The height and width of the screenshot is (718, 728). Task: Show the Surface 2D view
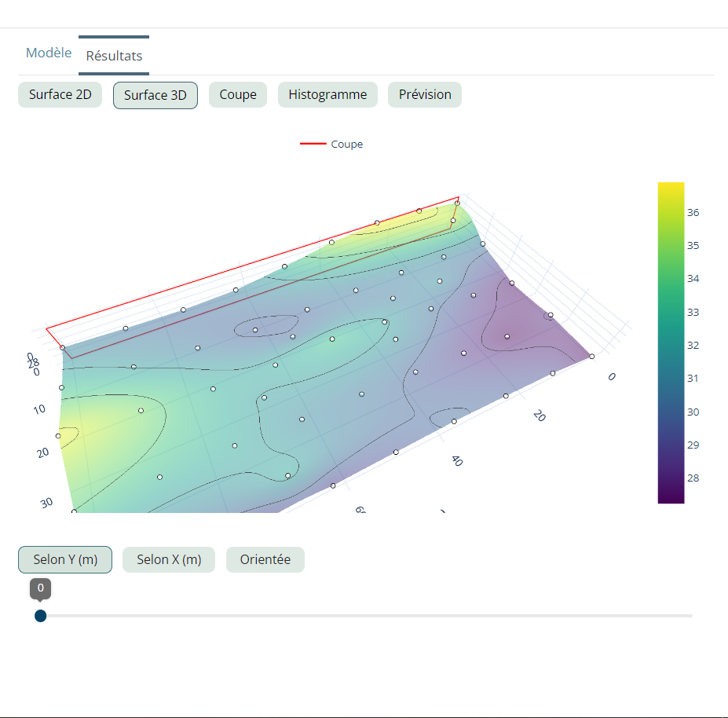click(x=60, y=95)
